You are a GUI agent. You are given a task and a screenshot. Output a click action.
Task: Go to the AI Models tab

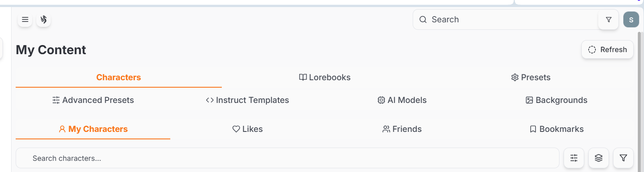point(402,100)
